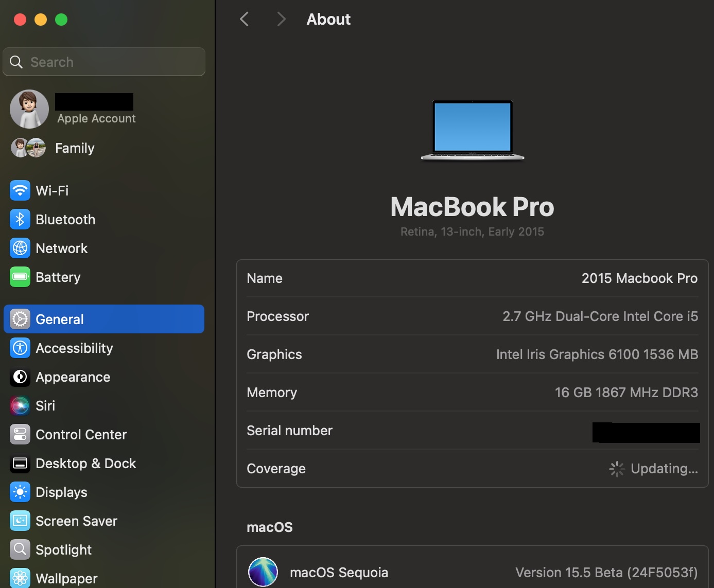The width and height of the screenshot is (714, 588).
Task: Click the Desktop & Dock icon
Action: [20, 463]
